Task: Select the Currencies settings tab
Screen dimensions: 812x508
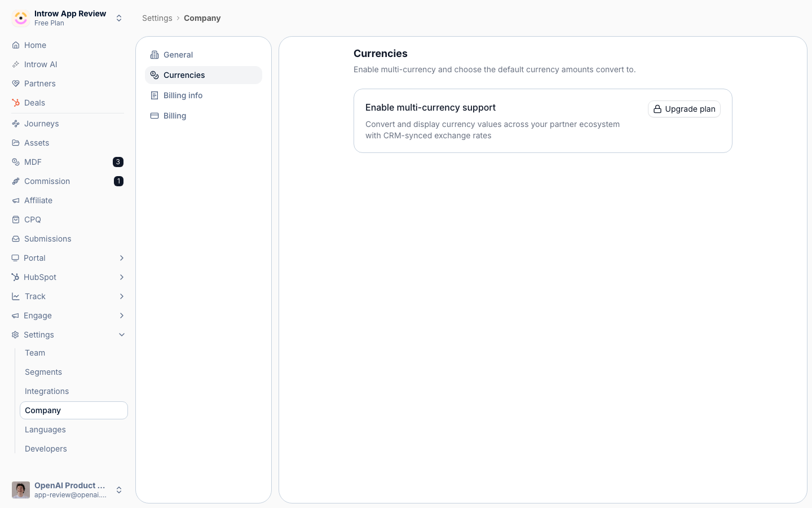Action: point(204,75)
